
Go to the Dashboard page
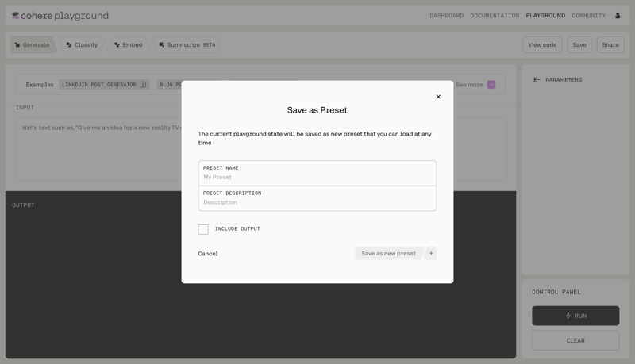pos(446,15)
